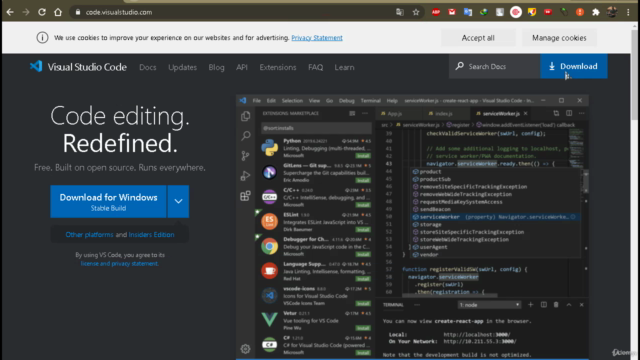The height and width of the screenshot is (360, 640).
Task: Open the FAQ nav item
Action: point(316,67)
